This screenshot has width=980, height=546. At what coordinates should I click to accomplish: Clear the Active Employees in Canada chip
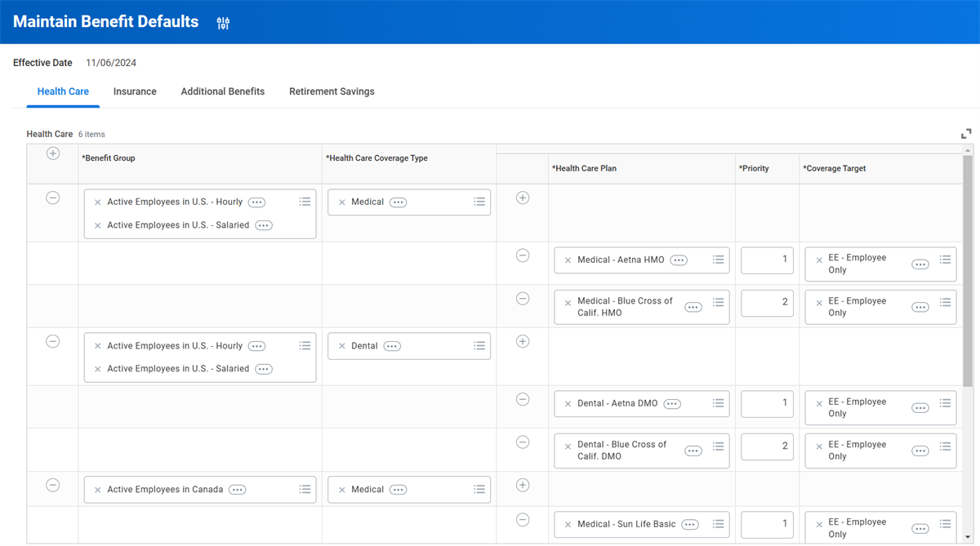pyautogui.click(x=98, y=490)
